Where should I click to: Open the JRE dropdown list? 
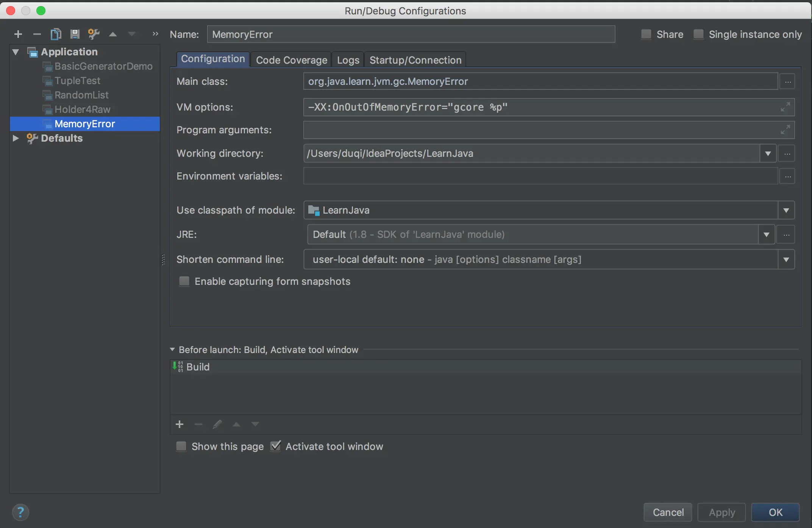[x=766, y=234]
